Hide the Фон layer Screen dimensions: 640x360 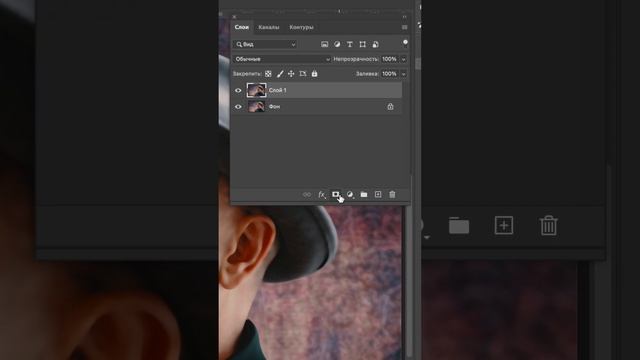pyautogui.click(x=238, y=107)
